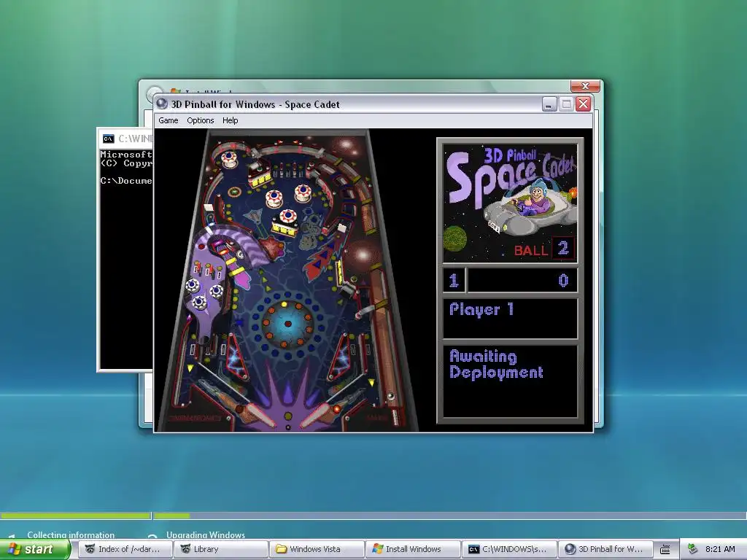The width and height of the screenshot is (747, 560).
Task: Click the Player 1 label in score panel
Action: [x=481, y=309]
